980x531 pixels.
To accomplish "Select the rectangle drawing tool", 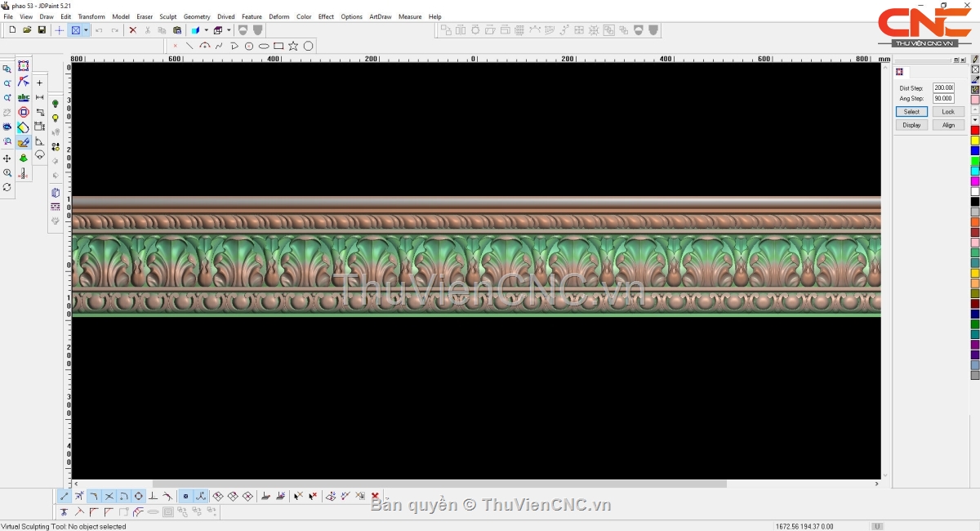I will (x=278, y=46).
